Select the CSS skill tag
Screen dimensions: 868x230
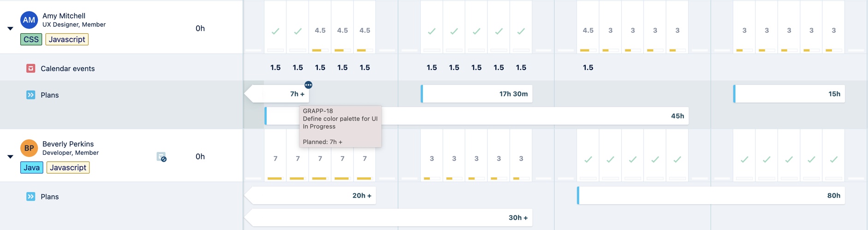point(31,39)
